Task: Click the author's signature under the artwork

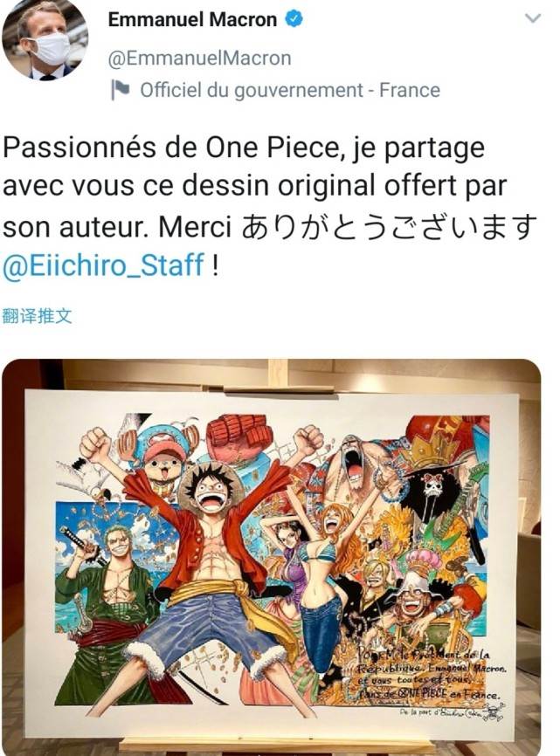Action: [451, 711]
